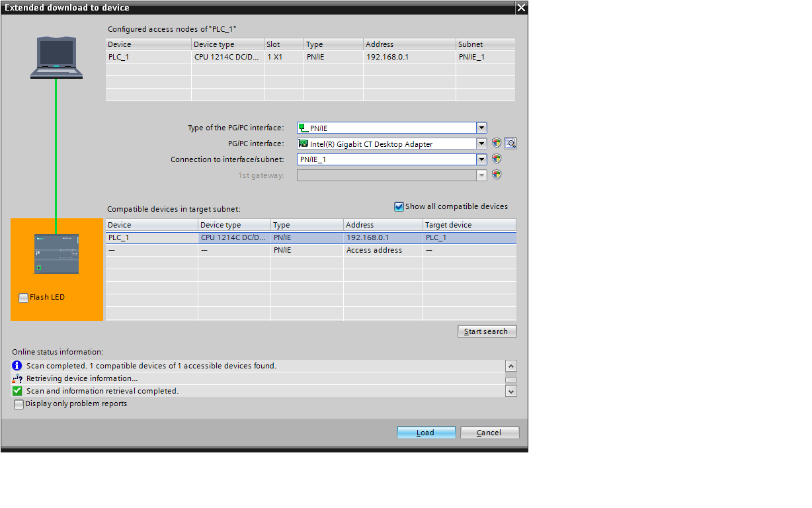Click PLC_1 in configured access nodes table

[119, 57]
